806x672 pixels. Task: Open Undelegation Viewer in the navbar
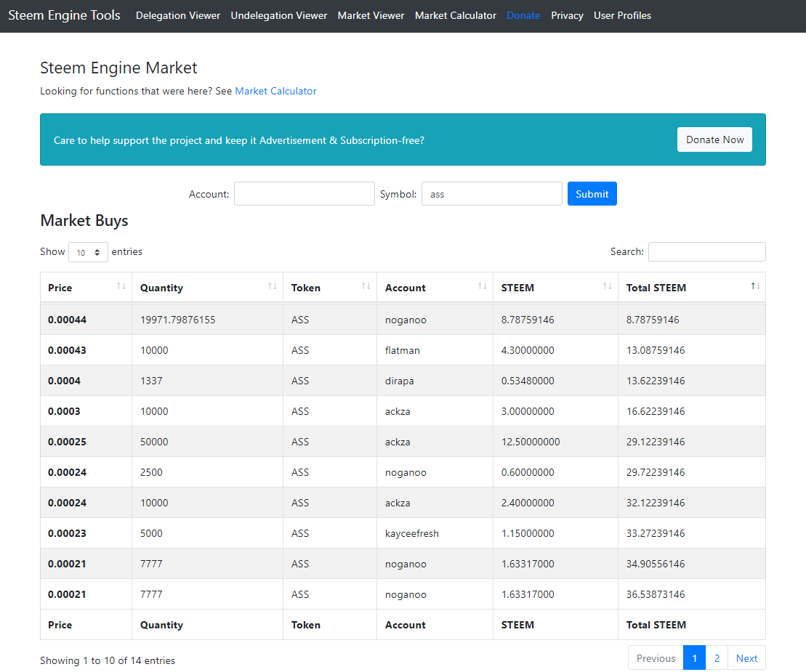pyautogui.click(x=278, y=15)
